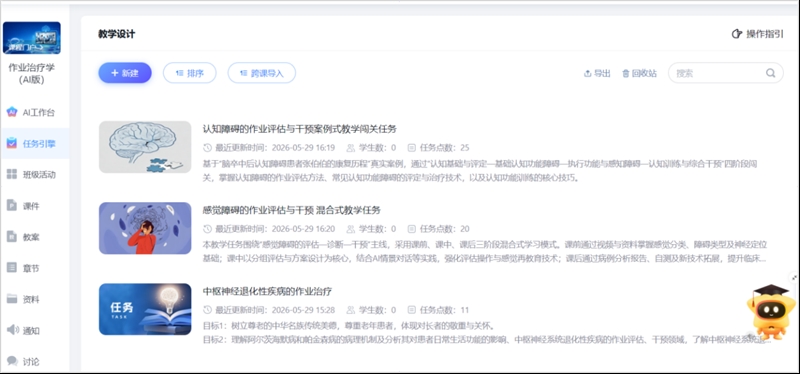Open the 讨论 chat bubble icon
The width and height of the screenshot is (800, 374).
coord(12,361)
